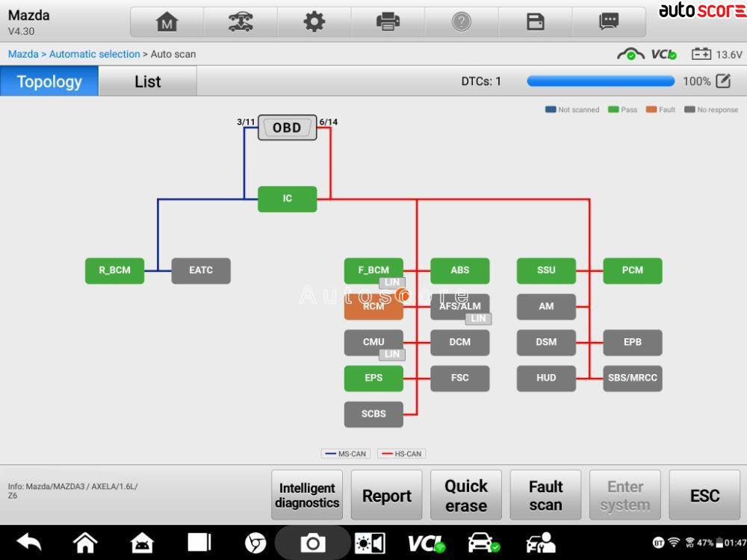
Task: Click the OBD connector node
Action: click(x=287, y=128)
